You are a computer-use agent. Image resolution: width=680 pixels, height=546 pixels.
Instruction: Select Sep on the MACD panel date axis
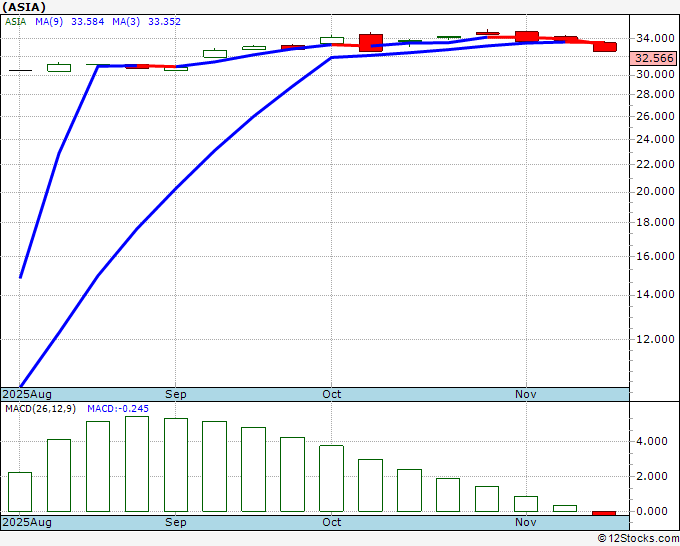click(176, 523)
